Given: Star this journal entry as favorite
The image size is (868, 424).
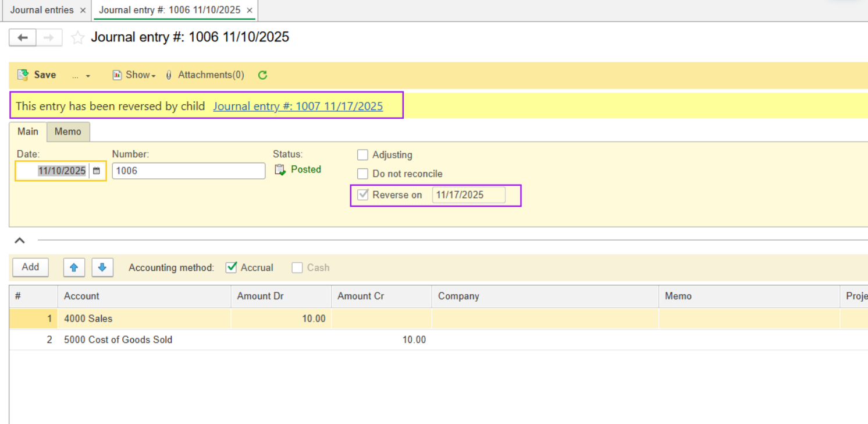Looking at the screenshot, I should click(77, 38).
